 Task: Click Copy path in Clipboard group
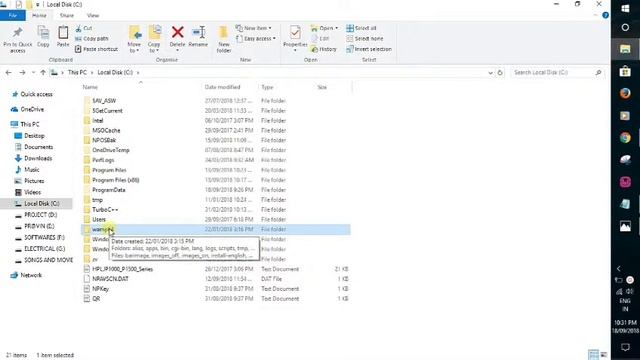pyautogui.click(x=92, y=38)
